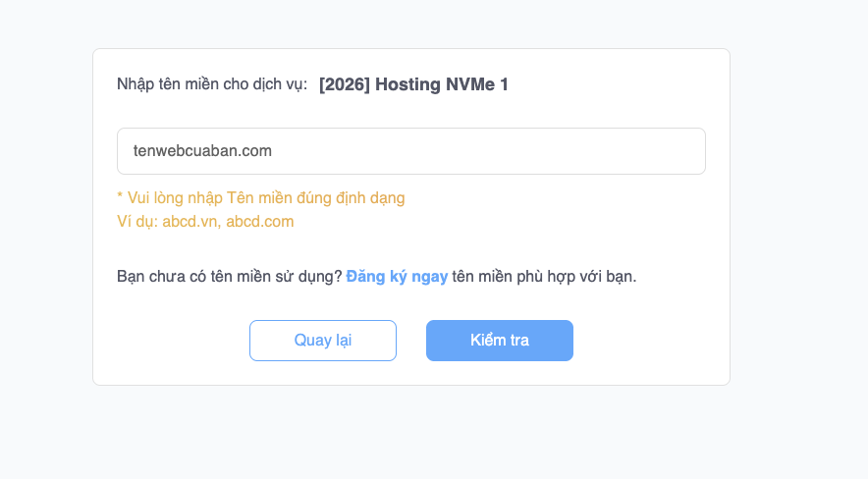
Task: Click the 'Nhập tên miền cho dịch vụ' label
Action: point(211,84)
